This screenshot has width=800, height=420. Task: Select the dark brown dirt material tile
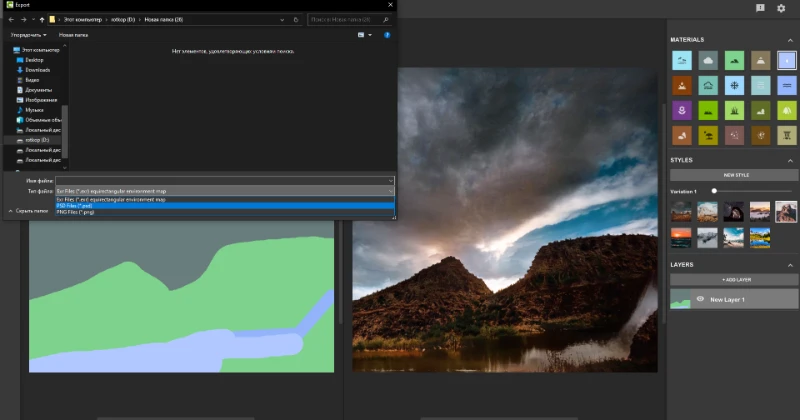click(760, 135)
